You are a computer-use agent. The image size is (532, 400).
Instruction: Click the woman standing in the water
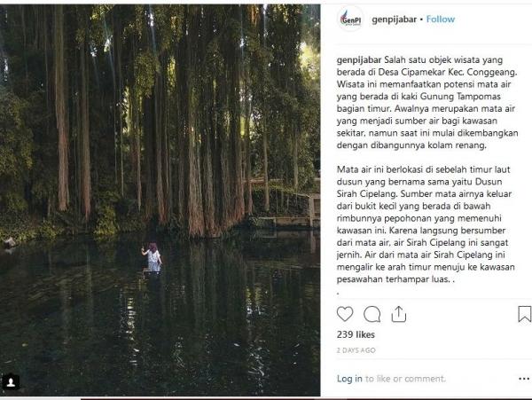pyautogui.click(x=153, y=258)
